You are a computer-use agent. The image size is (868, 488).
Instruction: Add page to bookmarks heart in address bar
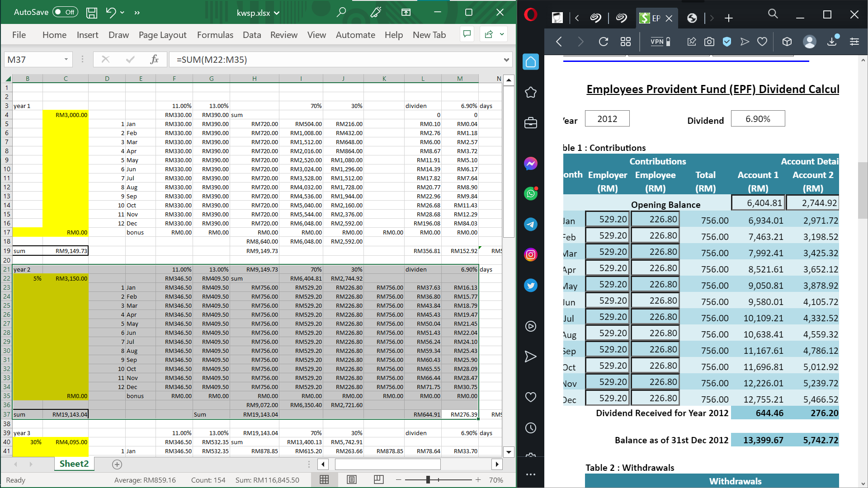click(x=762, y=42)
